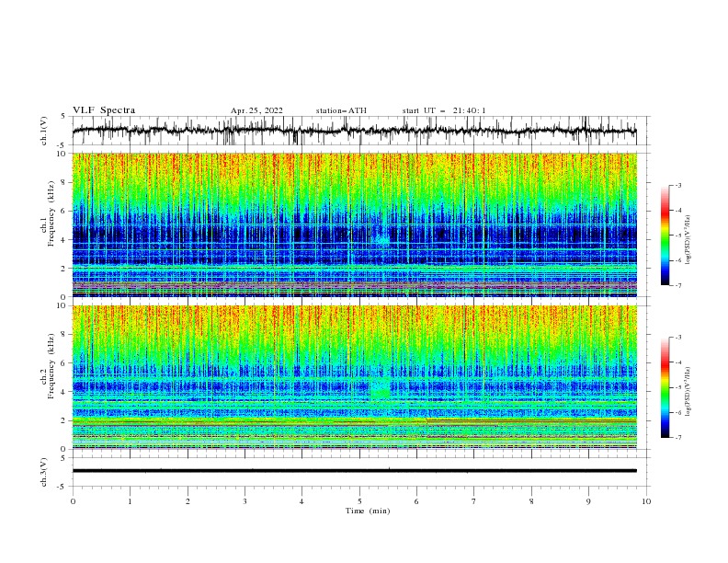The height and width of the screenshot is (563, 728).
Task: Click the lower color scale bar
Action: [665, 387]
